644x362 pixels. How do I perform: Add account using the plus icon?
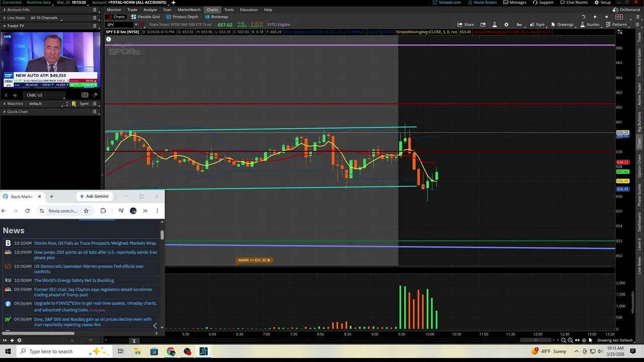173,3
